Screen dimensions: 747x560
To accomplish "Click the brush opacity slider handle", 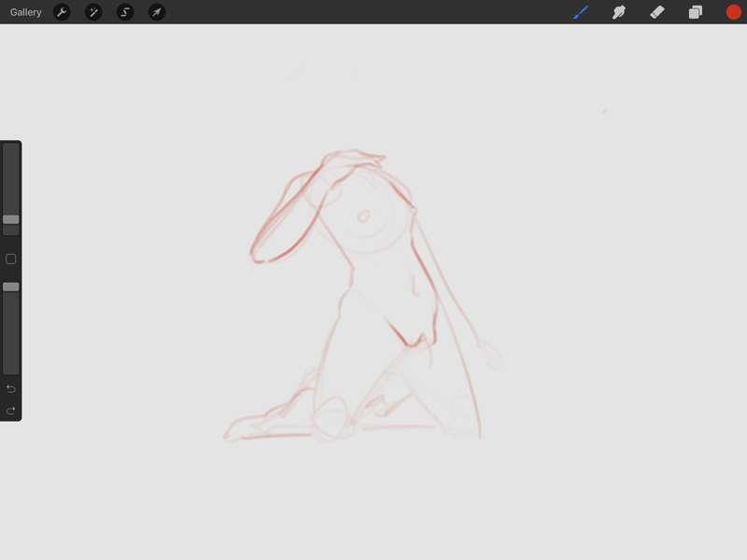I will [x=11, y=287].
